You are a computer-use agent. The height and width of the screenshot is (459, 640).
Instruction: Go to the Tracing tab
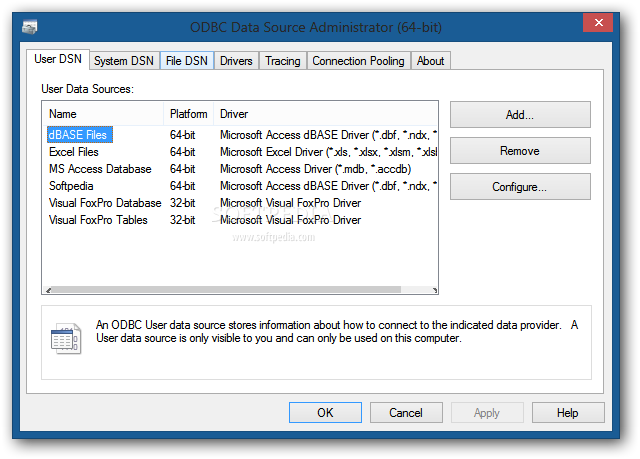(x=283, y=61)
